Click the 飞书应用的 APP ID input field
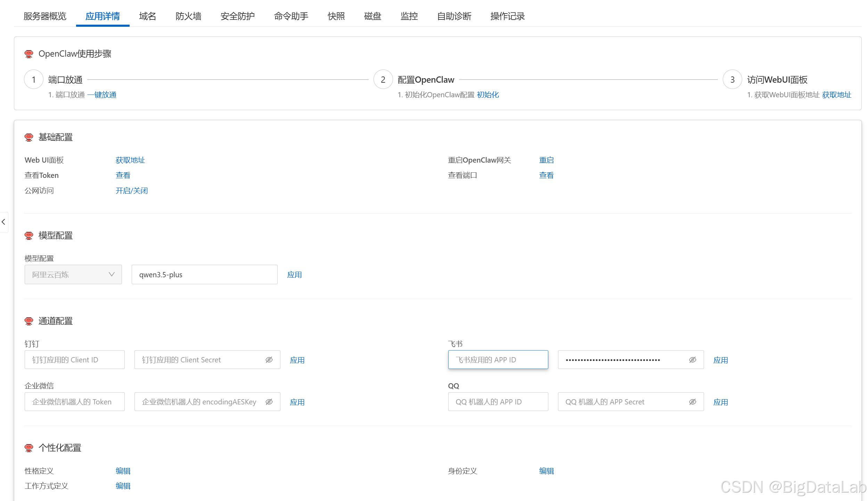 (x=498, y=360)
